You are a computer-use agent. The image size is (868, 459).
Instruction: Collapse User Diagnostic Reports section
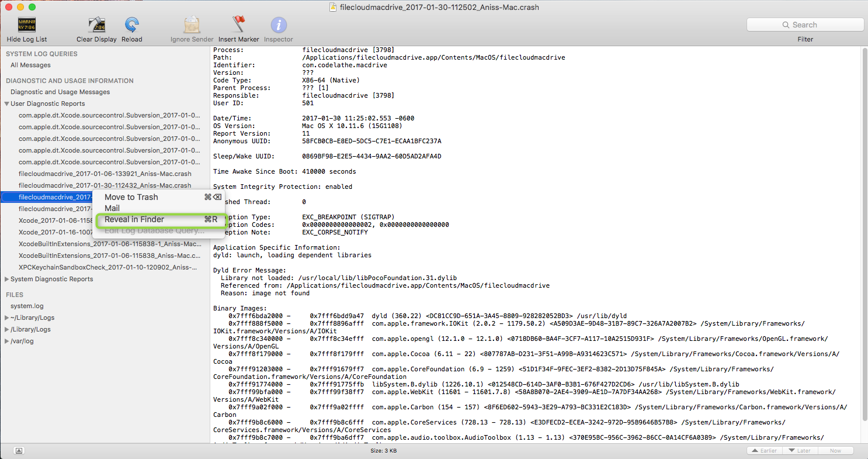[x=6, y=104]
